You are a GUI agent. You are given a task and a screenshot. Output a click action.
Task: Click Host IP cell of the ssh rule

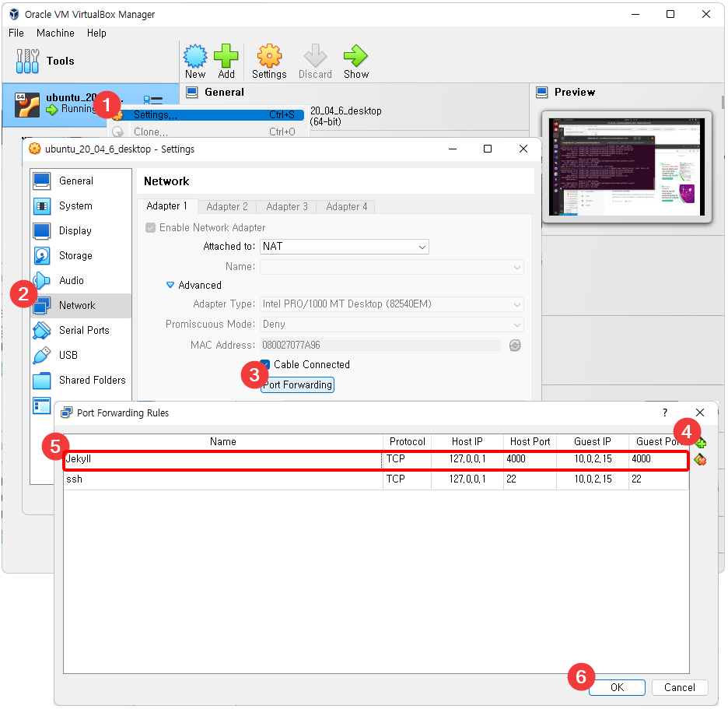(467, 479)
